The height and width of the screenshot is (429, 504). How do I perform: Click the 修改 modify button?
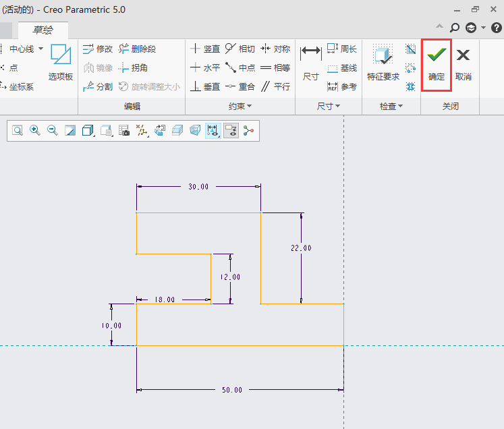pos(97,49)
